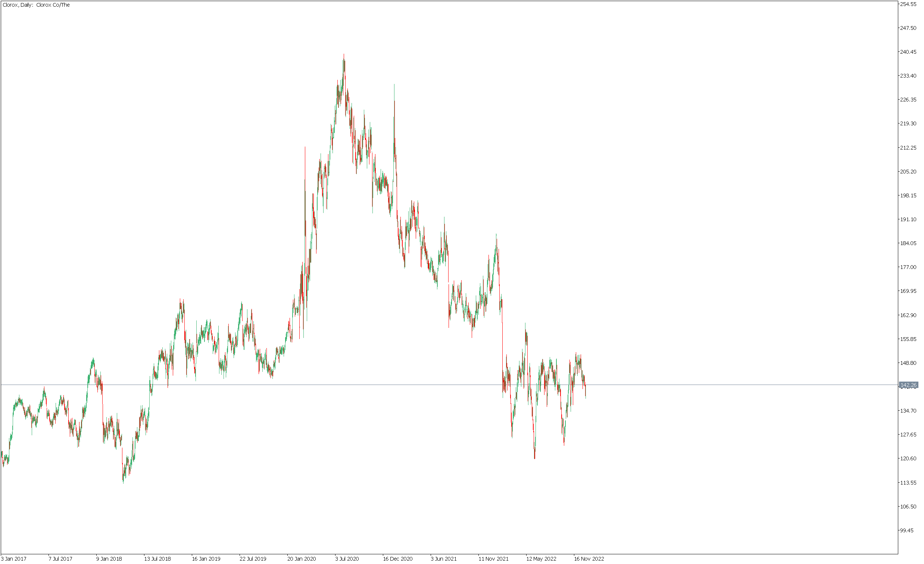Viewport: 924px width, 564px height.
Task: Click the '16 Nov 2022' date label
Action: pos(589,559)
